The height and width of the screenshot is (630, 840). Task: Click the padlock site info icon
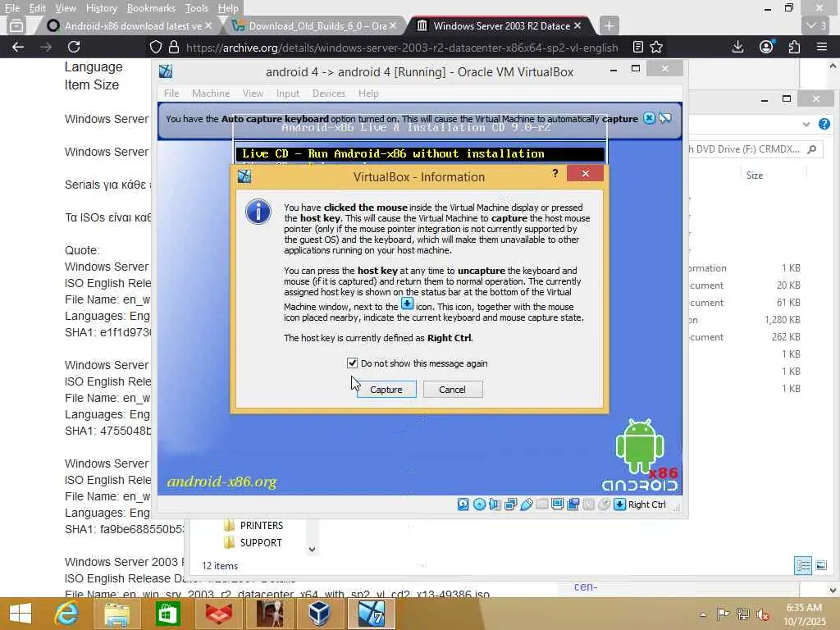[174, 47]
